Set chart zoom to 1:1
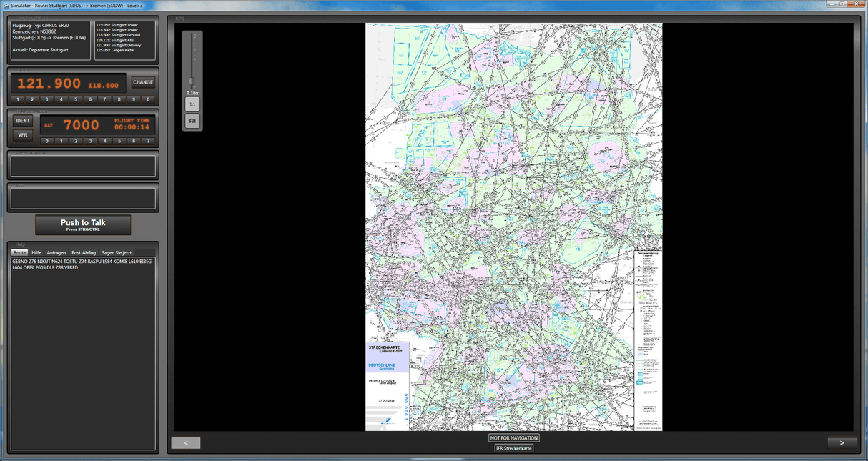Image resolution: width=868 pixels, height=461 pixels. [x=192, y=104]
